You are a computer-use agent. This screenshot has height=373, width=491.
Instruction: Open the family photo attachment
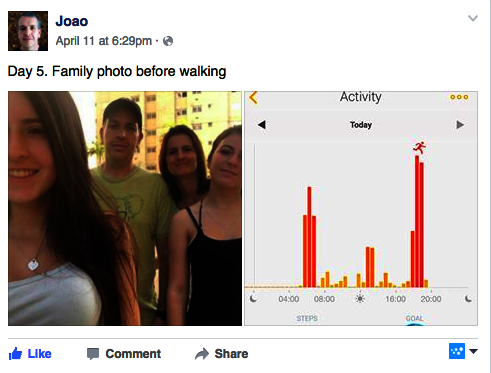pos(125,208)
